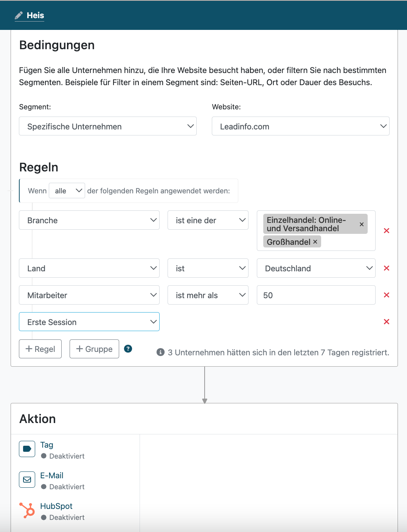Open the 'ist mehr als' operator dropdown

[208, 295]
